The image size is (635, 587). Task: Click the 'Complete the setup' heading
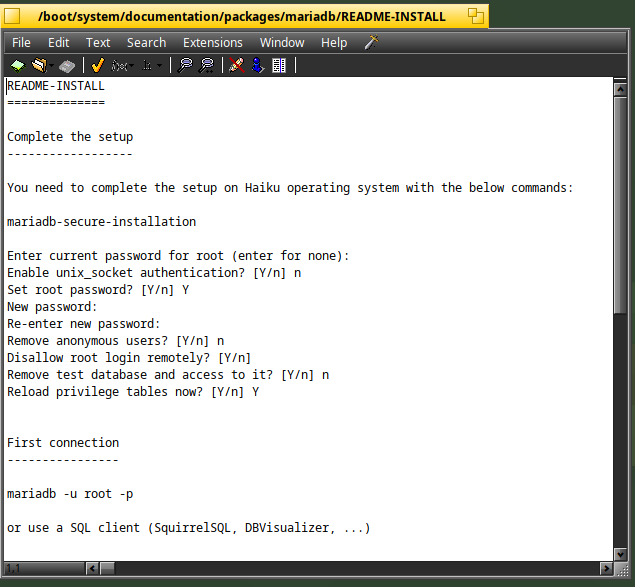(x=70, y=137)
